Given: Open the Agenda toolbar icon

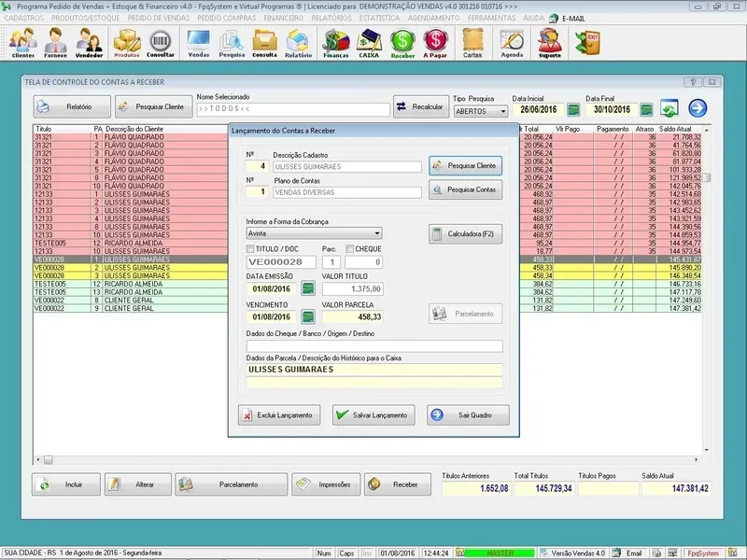Looking at the screenshot, I should (x=512, y=43).
